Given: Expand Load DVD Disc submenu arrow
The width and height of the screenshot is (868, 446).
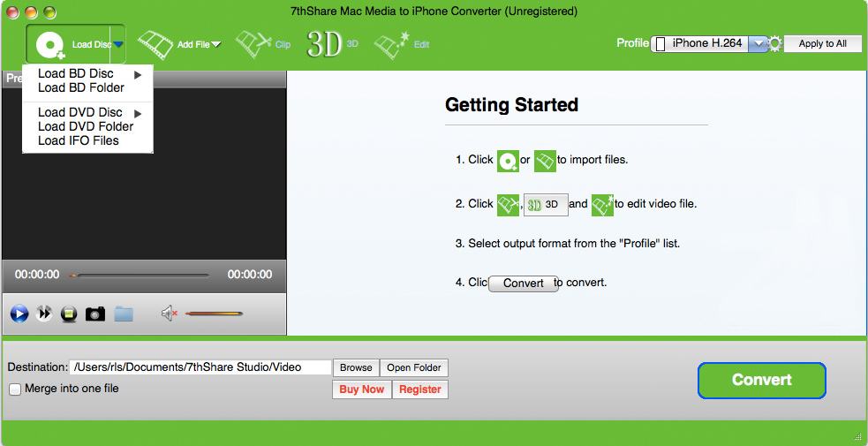Looking at the screenshot, I should pos(137,113).
